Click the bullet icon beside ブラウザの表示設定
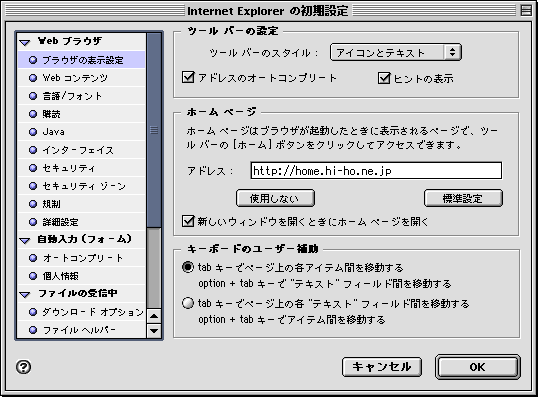 tap(33, 60)
